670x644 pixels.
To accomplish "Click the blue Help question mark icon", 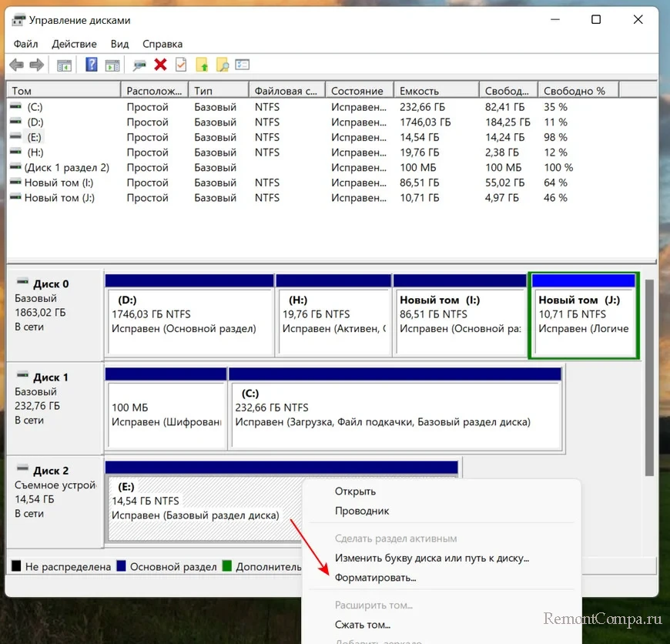I will pos(92,65).
